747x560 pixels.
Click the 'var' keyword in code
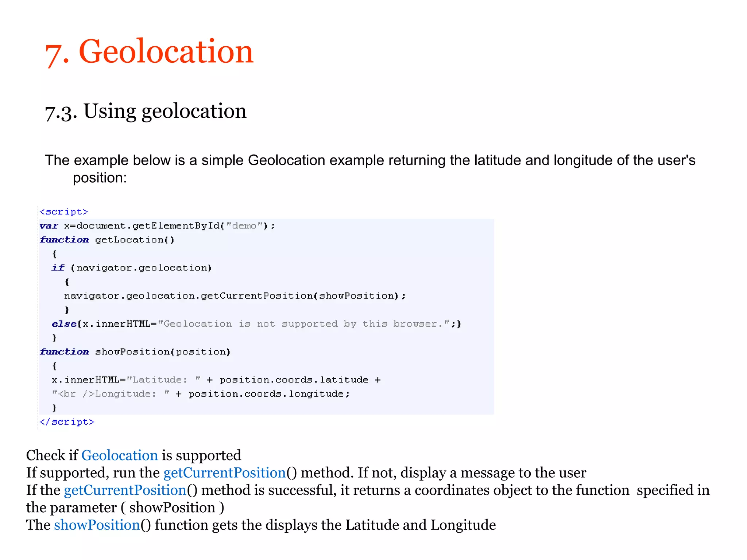49,226
